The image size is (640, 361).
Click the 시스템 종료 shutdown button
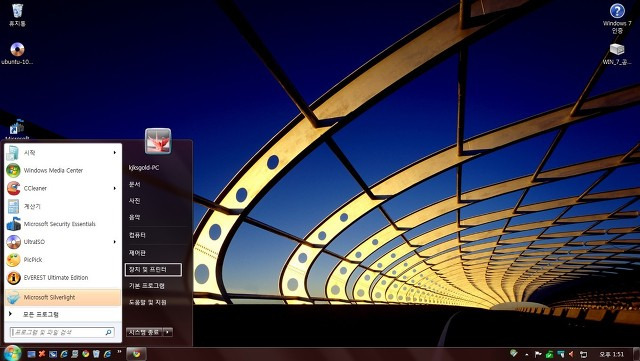pyautogui.click(x=144, y=332)
